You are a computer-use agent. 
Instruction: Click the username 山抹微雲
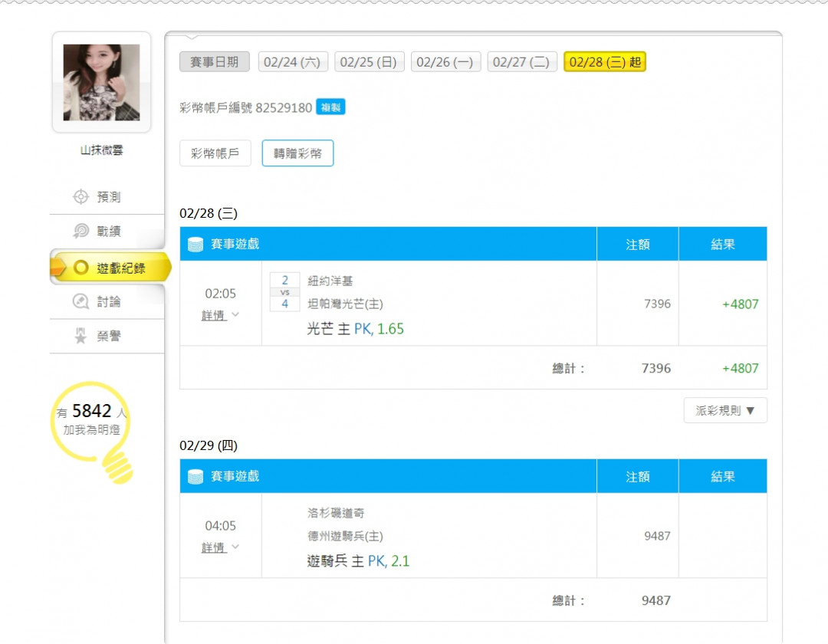[101, 150]
